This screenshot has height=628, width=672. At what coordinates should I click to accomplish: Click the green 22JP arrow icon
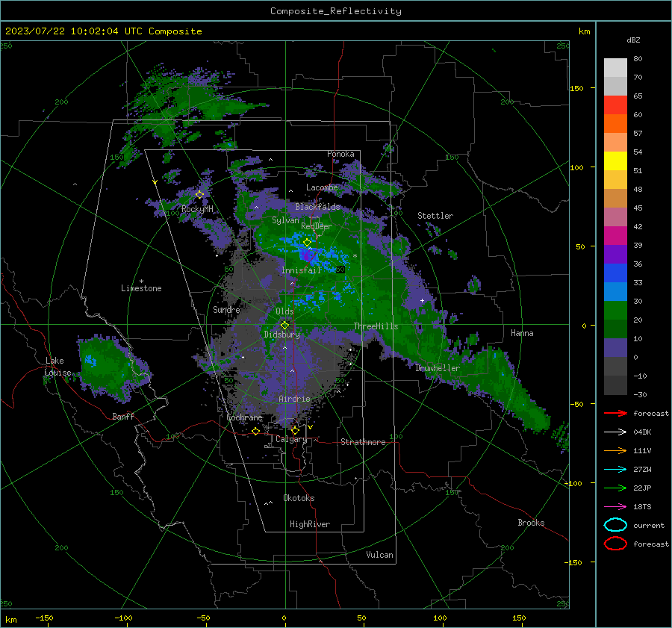pyautogui.click(x=615, y=488)
